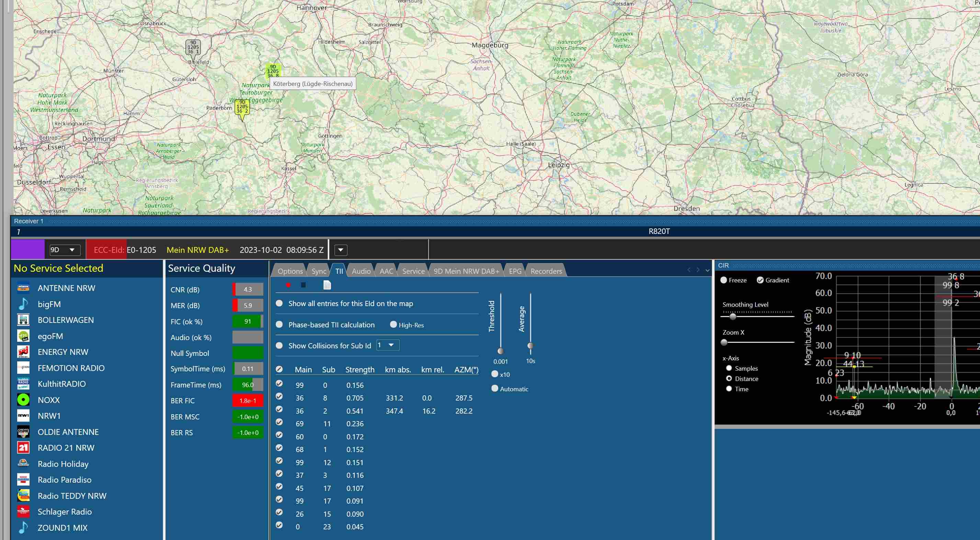
Task: Open the dropdown arrow beside the timestamp
Action: (x=341, y=250)
